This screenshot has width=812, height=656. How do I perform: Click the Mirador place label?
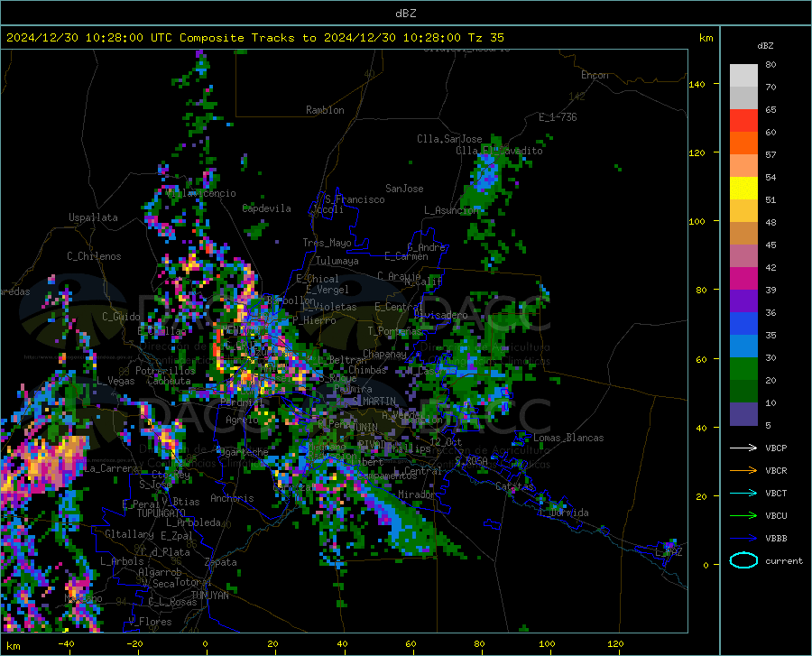point(417,494)
